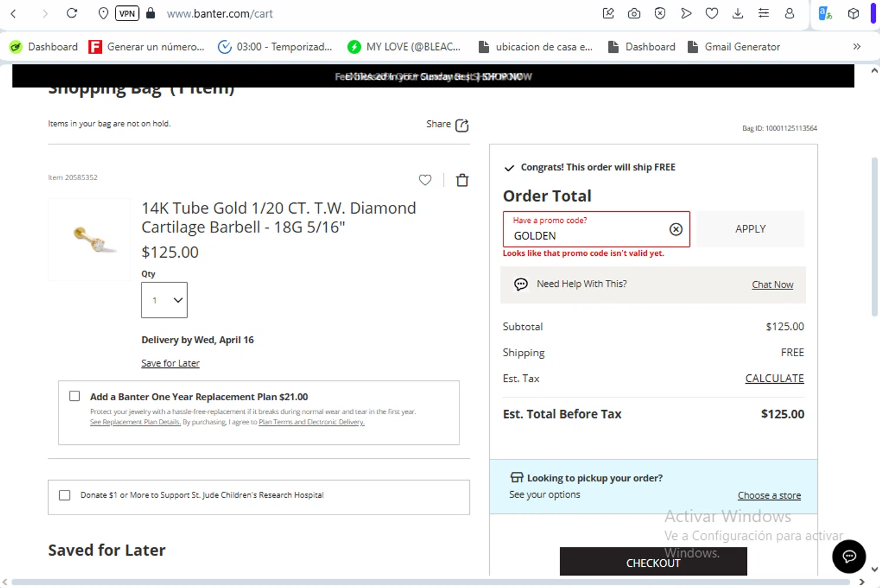This screenshot has width=880, height=588.
Task: Take a snapshot with the camera icon
Action: click(634, 13)
